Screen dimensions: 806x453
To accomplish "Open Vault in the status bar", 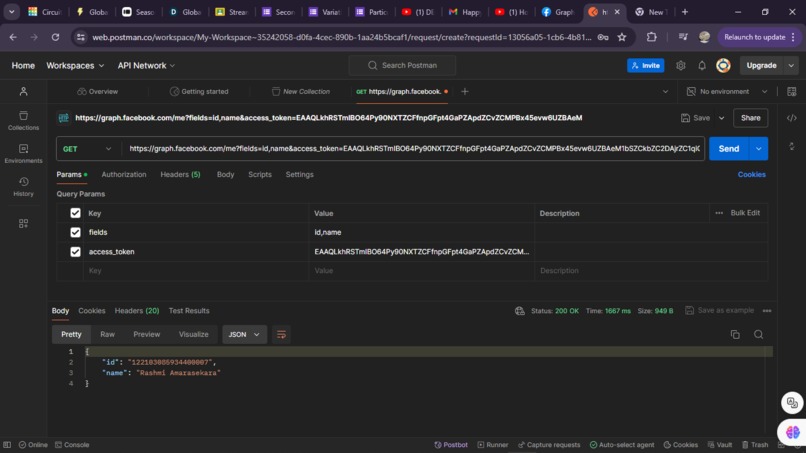I will click(720, 445).
